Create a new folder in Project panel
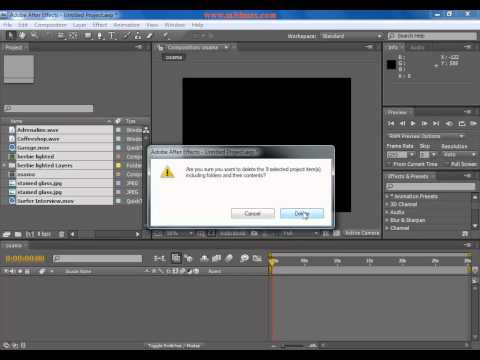480x360 pixels. (x=18, y=234)
